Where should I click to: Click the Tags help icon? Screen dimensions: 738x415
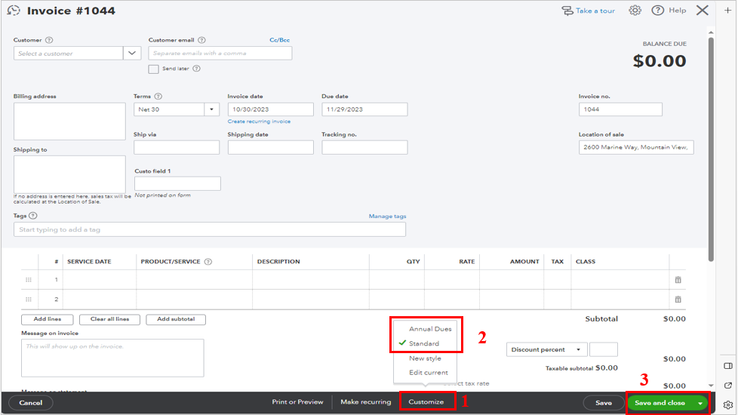(33, 215)
